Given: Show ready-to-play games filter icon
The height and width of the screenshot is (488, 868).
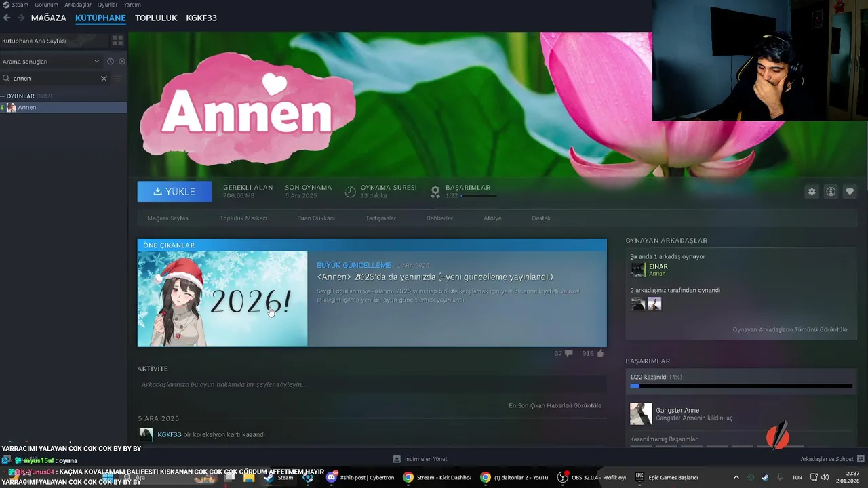Looking at the screenshot, I should [x=122, y=62].
